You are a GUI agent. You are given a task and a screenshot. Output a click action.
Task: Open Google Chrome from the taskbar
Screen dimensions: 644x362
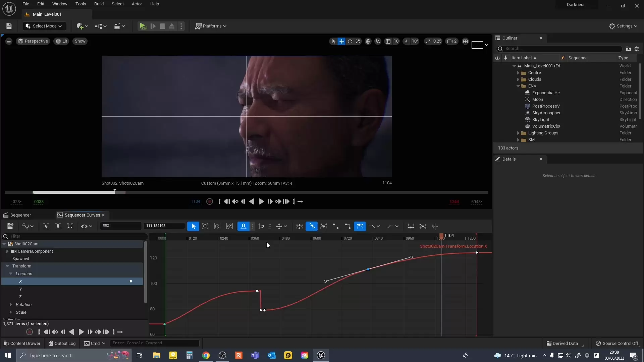click(206, 355)
